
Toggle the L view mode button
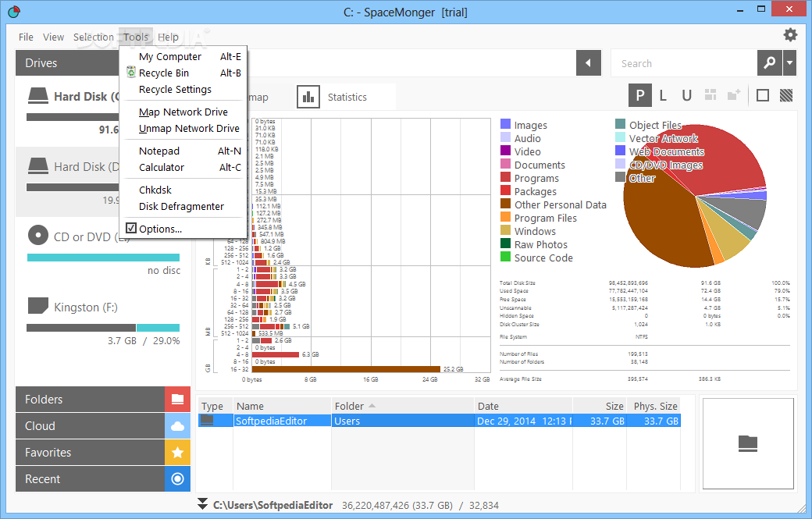pos(663,96)
